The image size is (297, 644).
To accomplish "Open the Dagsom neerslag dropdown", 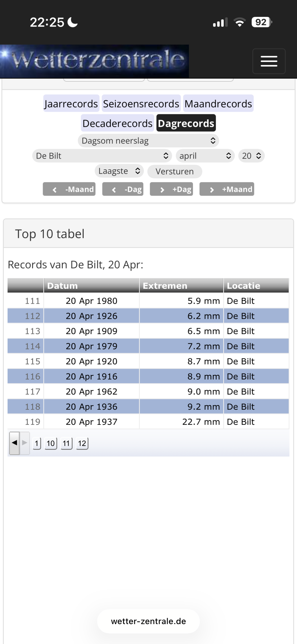I will (x=148, y=141).
